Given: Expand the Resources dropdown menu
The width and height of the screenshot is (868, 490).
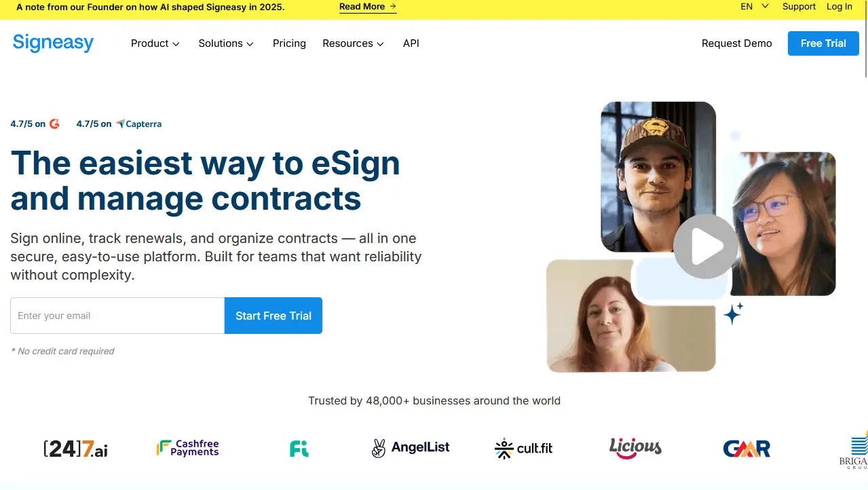Looking at the screenshot, I should (x=354, y=43).
